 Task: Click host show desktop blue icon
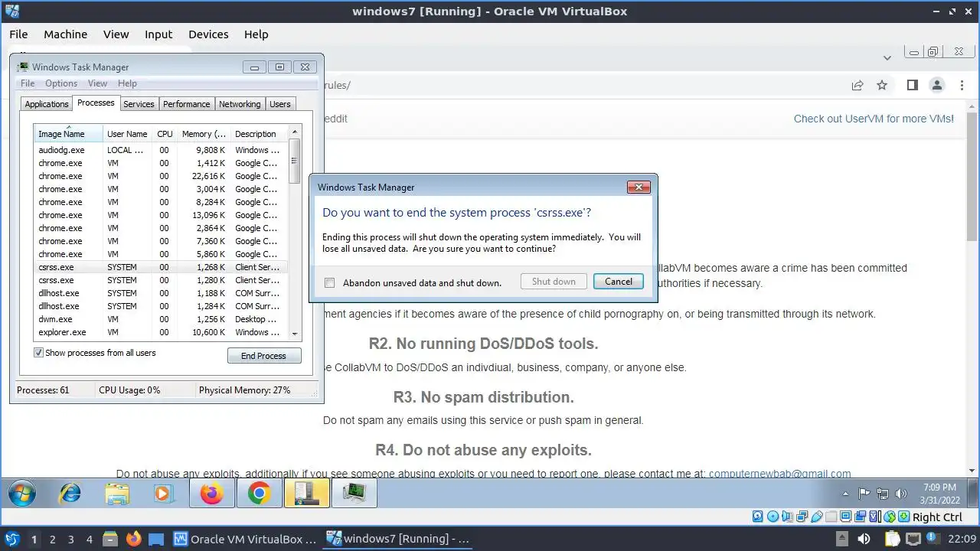click(155, 539)
